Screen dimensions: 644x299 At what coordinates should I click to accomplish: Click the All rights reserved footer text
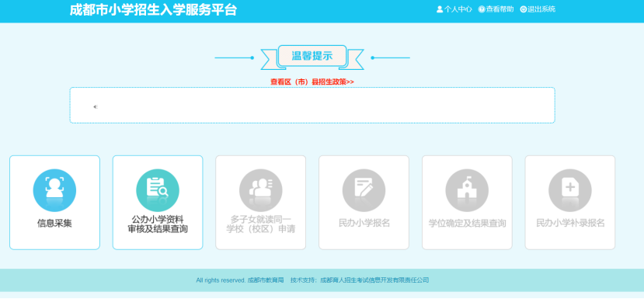click(x=221, y=280)
